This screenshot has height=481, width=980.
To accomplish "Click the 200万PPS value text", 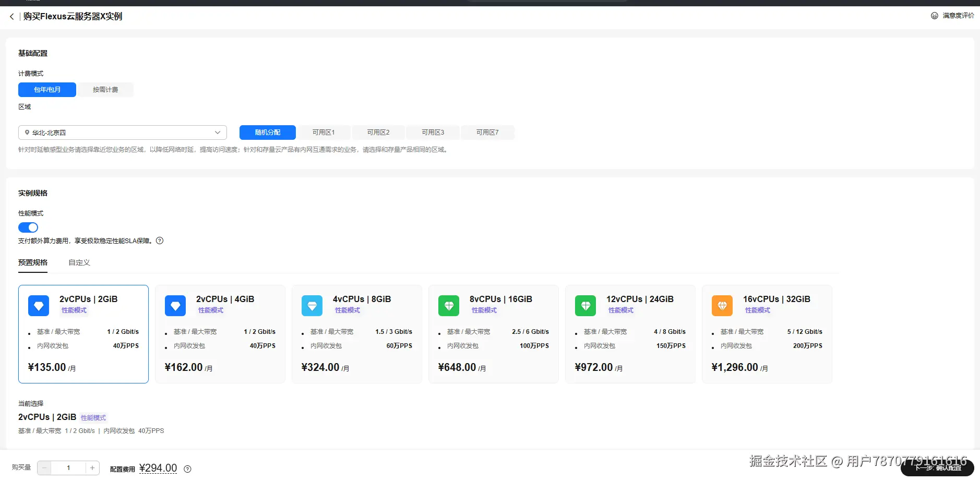I will [808, 346].
